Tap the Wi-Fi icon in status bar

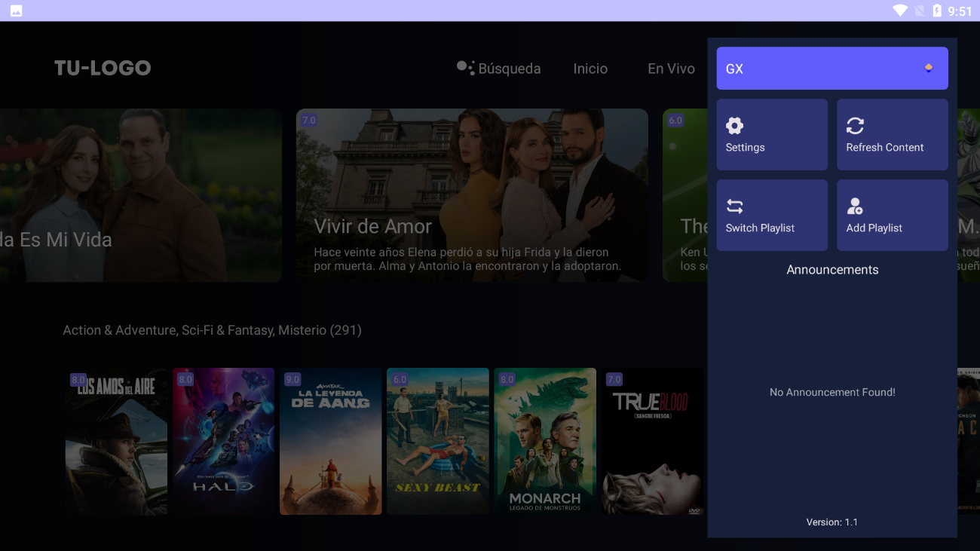[899, 11]
